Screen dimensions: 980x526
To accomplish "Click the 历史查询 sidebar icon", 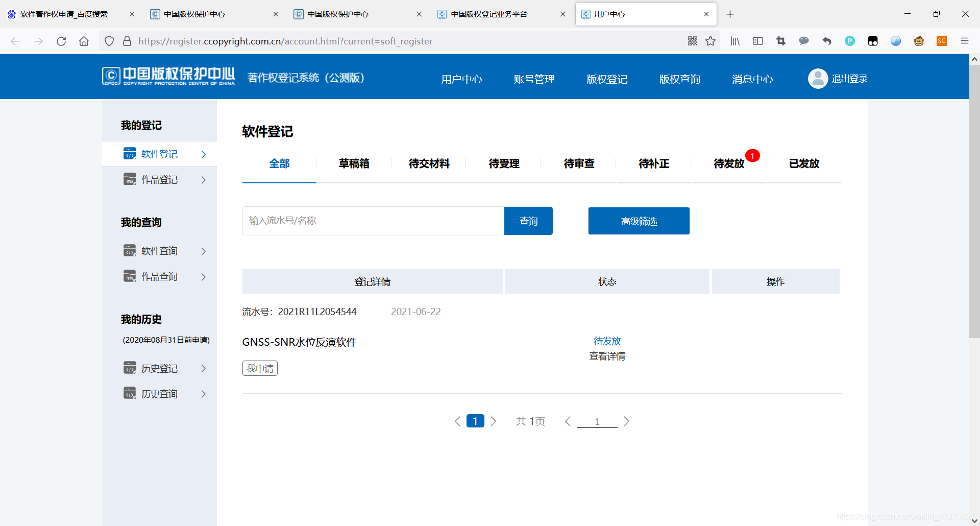I will point(130,394).
